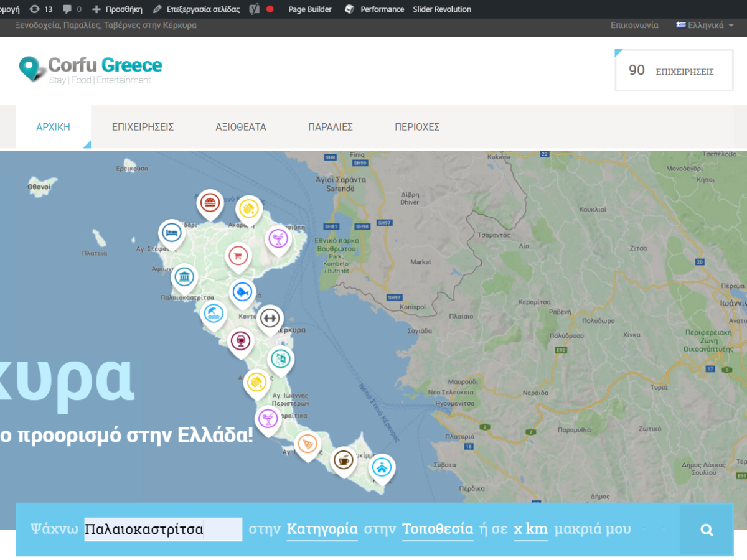Screen dimensions: 747x560
Task: Open the x km distance selector
Action: click(531, 530)
